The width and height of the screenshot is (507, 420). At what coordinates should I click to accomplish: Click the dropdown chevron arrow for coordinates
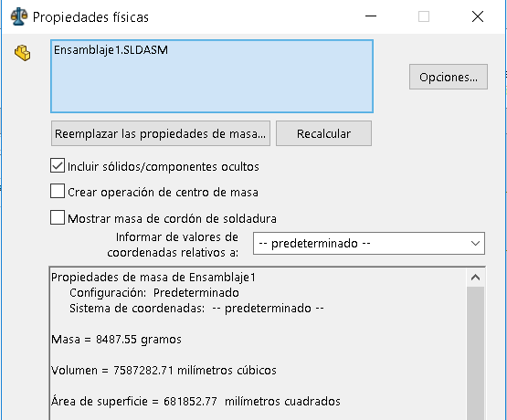[475, 243]
